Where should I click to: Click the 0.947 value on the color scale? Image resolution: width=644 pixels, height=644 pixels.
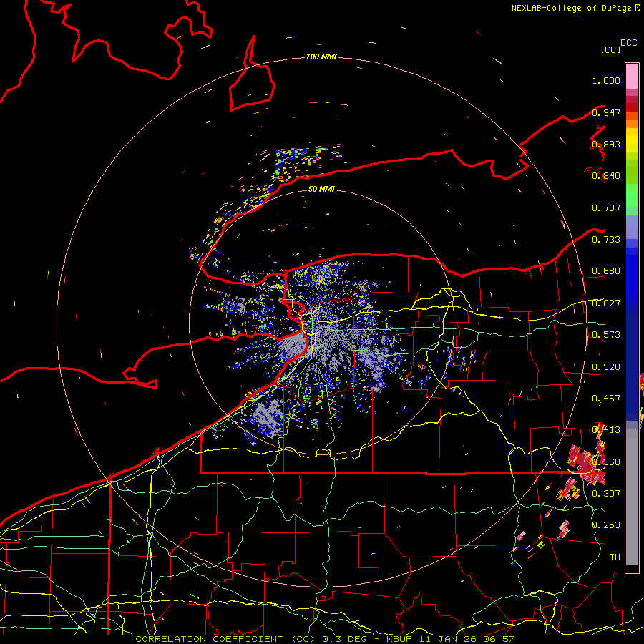click(606, 112)
